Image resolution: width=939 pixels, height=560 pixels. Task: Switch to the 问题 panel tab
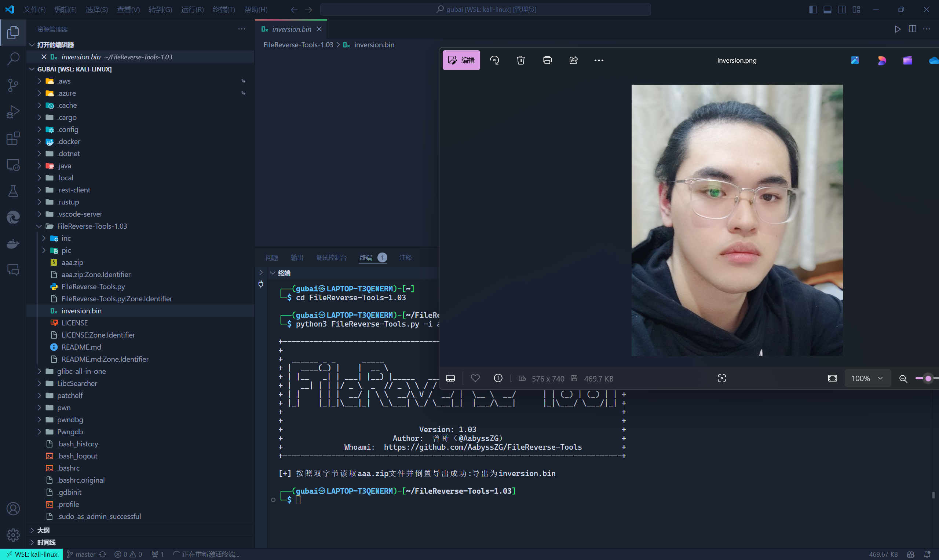point(271,257)
